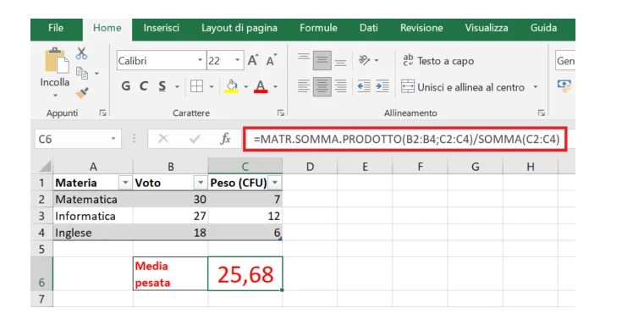Open the Carattere dialog launcher
This screenshot has height=319, width=644.
pos(280,113)
